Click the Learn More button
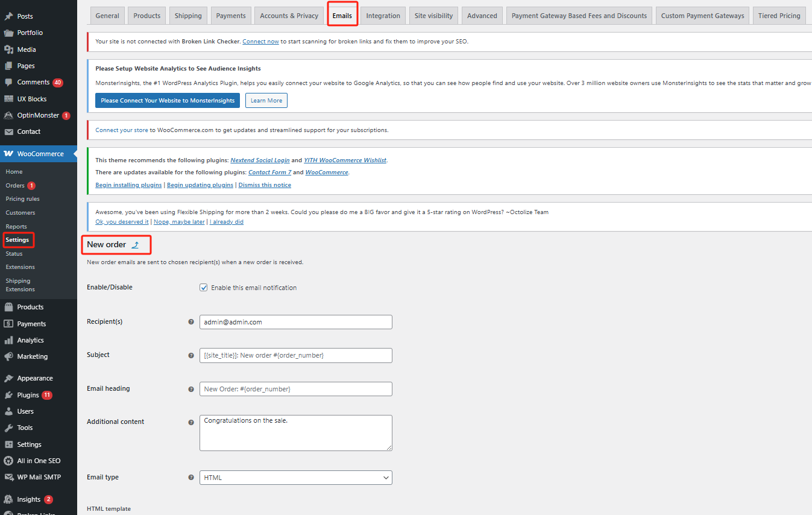The width and height of the screenshot is (812, 515). point(266,101)
